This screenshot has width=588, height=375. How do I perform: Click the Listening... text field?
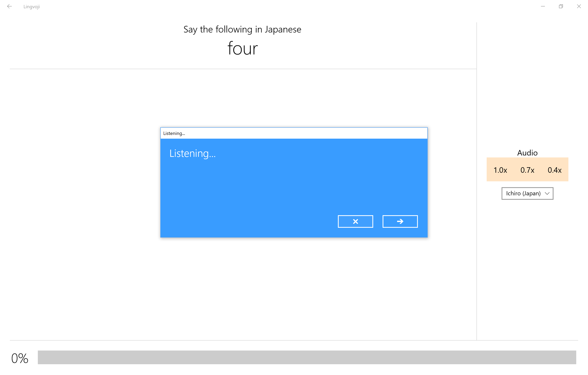click(294, 133)
